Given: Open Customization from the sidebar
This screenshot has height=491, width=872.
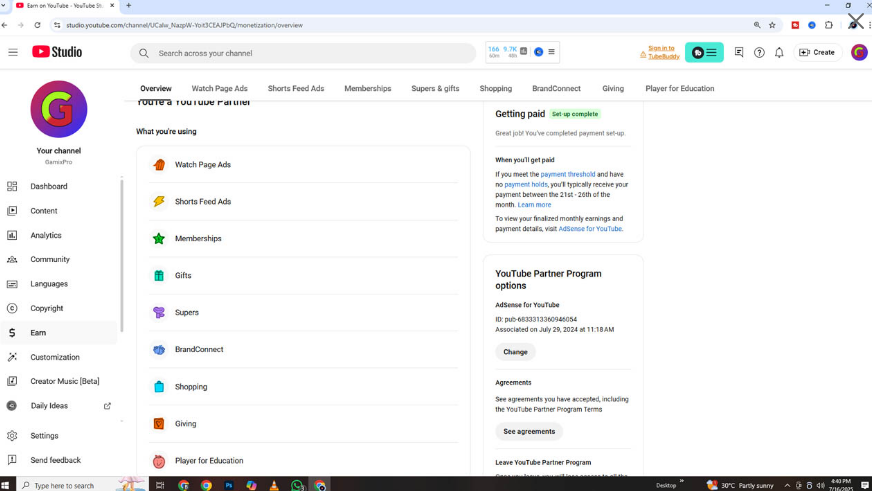Looking at the screenshot, I should [54, 357].
